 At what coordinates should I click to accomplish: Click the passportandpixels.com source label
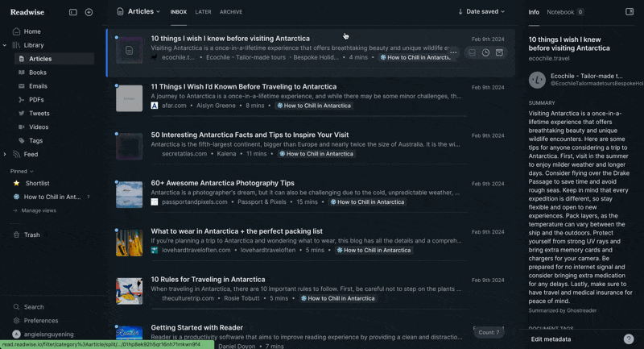pyautogui.click(x=194, y=202)
